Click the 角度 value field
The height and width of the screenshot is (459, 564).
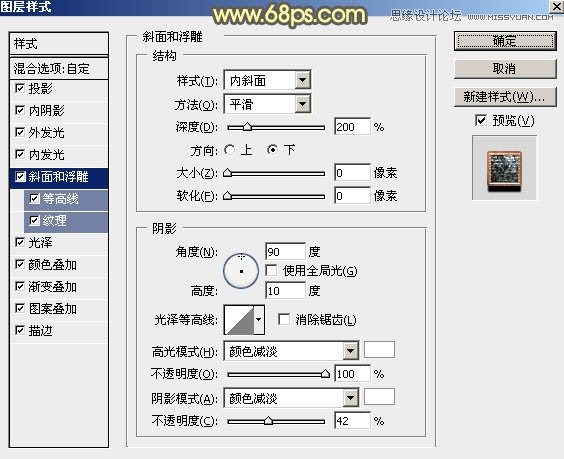click(286, 251)
